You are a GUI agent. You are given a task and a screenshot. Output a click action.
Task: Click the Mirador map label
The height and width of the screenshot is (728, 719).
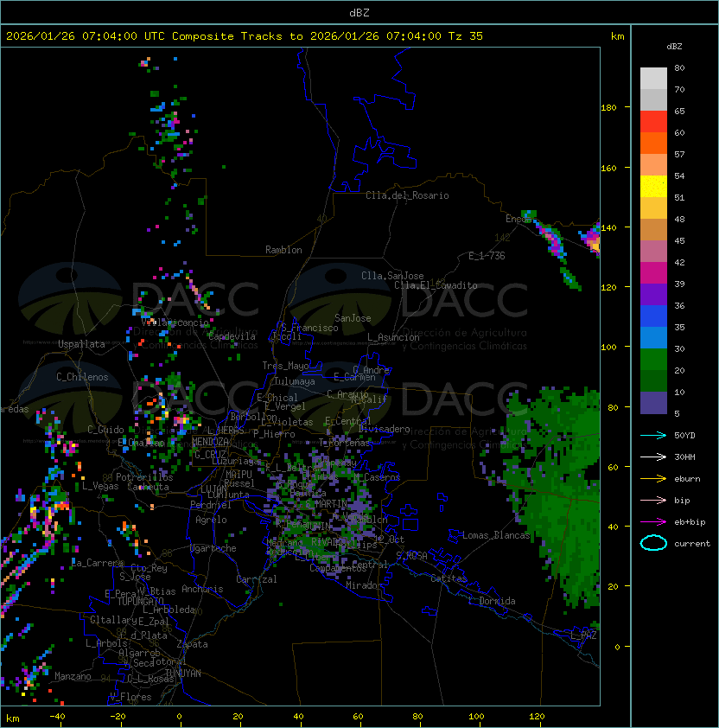[364, 585]
